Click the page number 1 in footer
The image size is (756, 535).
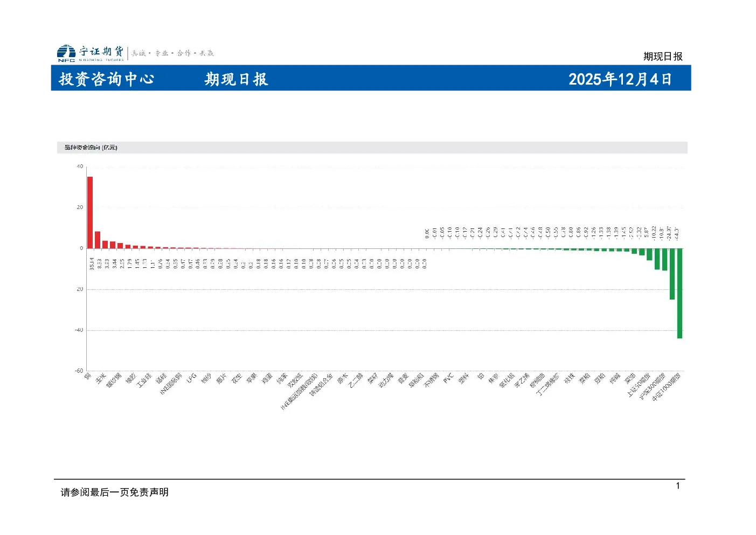coord(678,486)
